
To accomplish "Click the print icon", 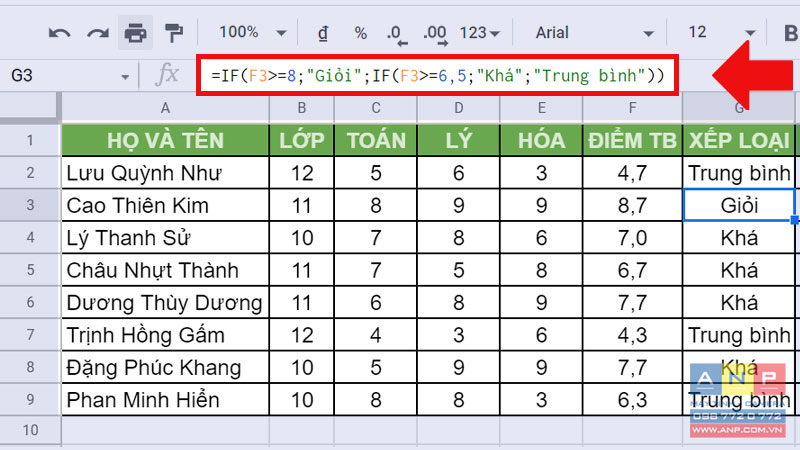I will pos(135,33).
